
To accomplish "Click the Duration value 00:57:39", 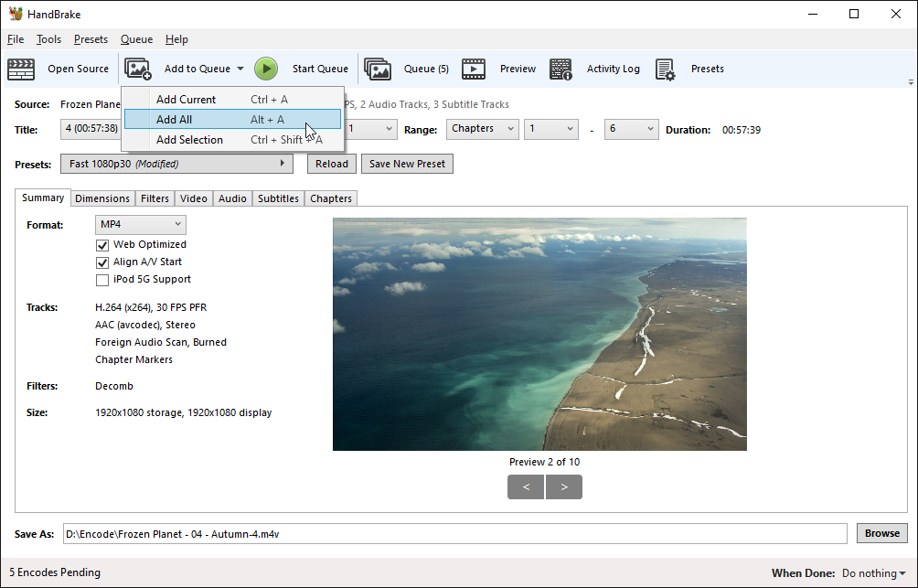I will pos(742,130).
